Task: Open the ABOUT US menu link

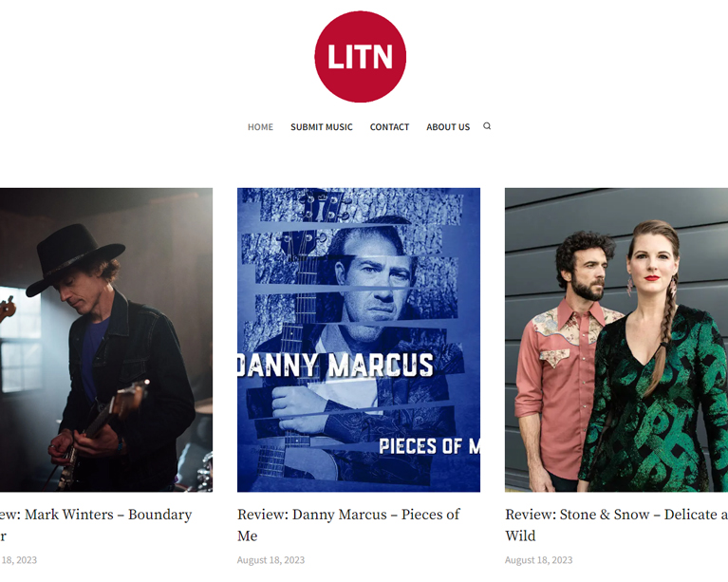Action: [448, 127]
